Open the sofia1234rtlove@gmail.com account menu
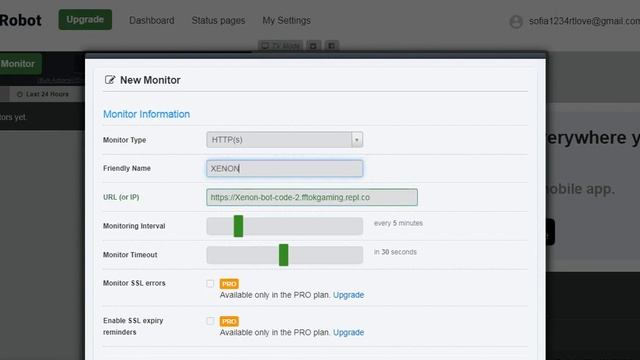Viewport: 640px width, 360px height. (x=584, y=21)
